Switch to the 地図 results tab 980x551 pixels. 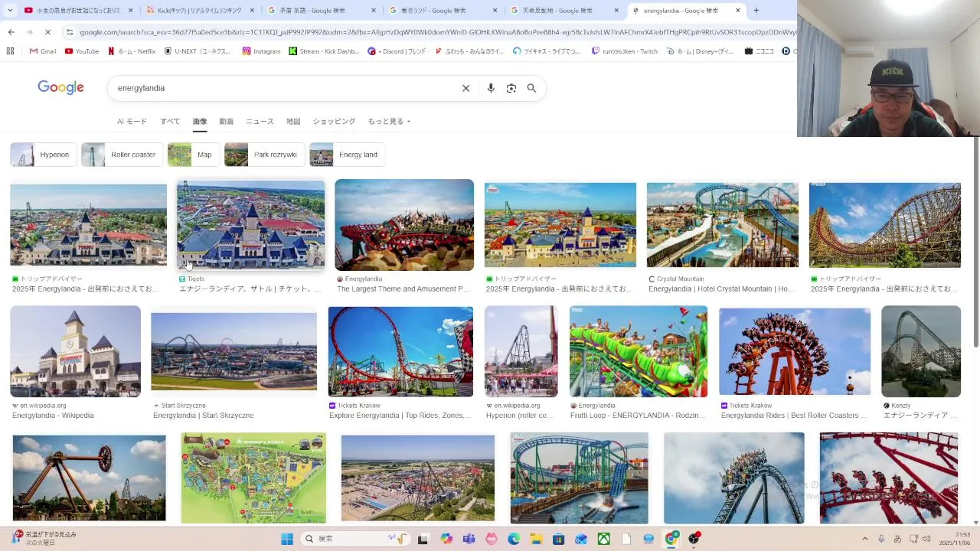[x=293, y=121]
